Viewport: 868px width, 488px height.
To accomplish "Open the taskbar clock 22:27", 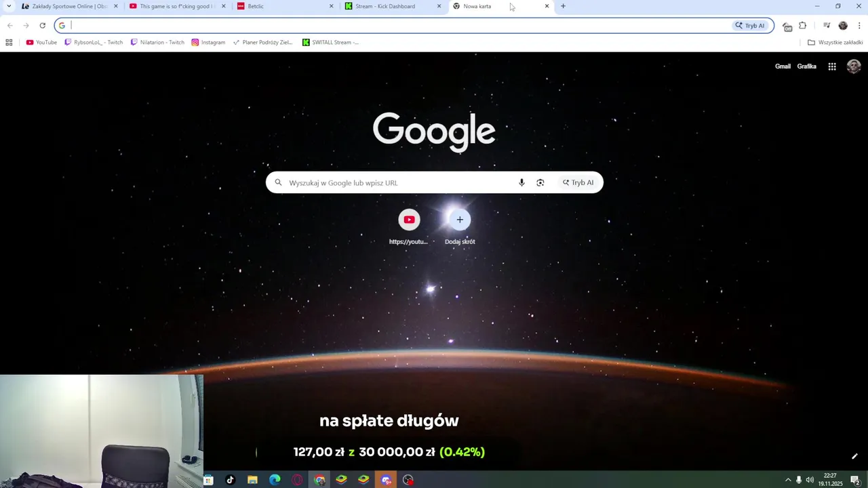I will (830, 480).
